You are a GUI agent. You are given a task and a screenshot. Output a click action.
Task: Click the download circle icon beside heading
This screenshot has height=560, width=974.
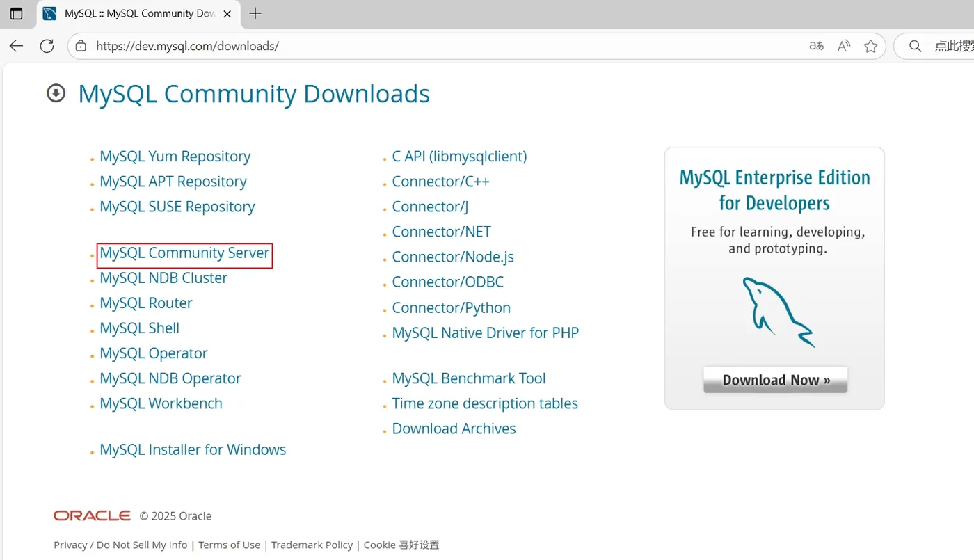56,93
